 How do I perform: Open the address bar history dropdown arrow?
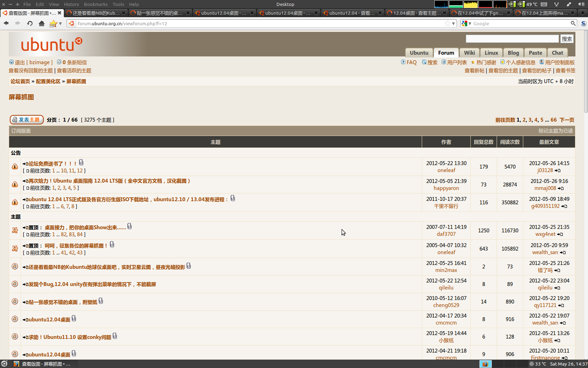(x=454, y=23)
